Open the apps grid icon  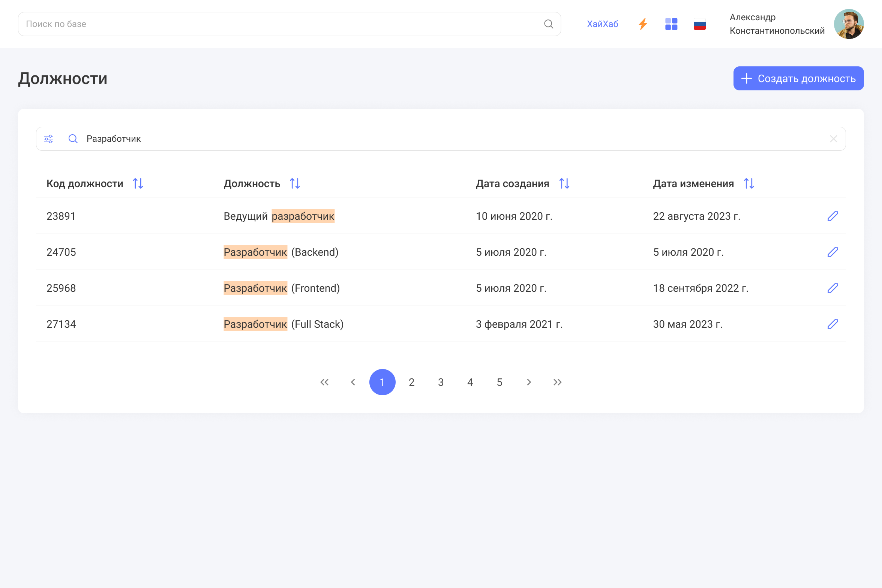click(671, 24)
